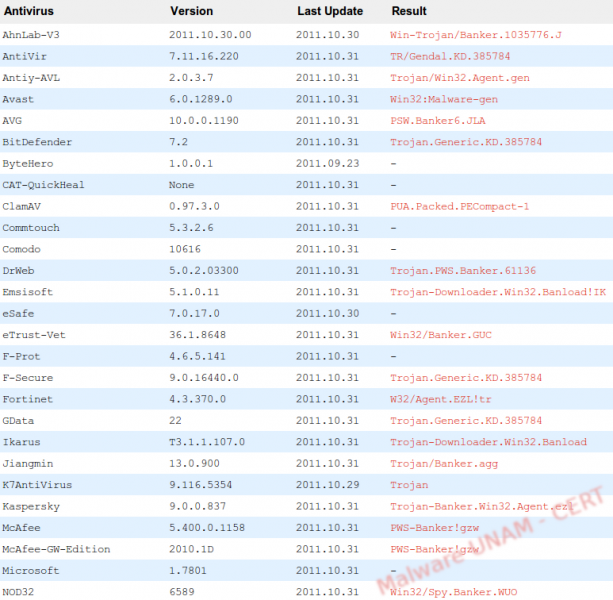The height and width of the screenshot is (600, 613).
Task: Select result Win-Trojan/Banker.1035776.J
Action: click(476, 35)
